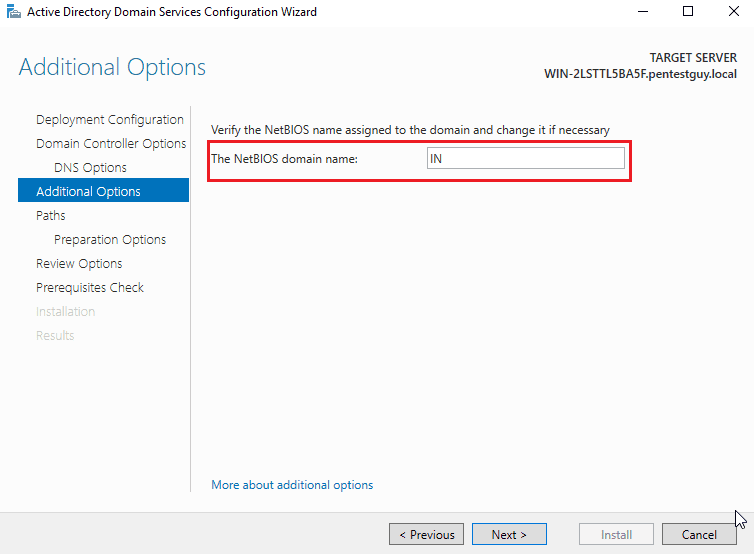Open Preparation Options step
This screenshot has width=754, height=554.
coord(110,239)
